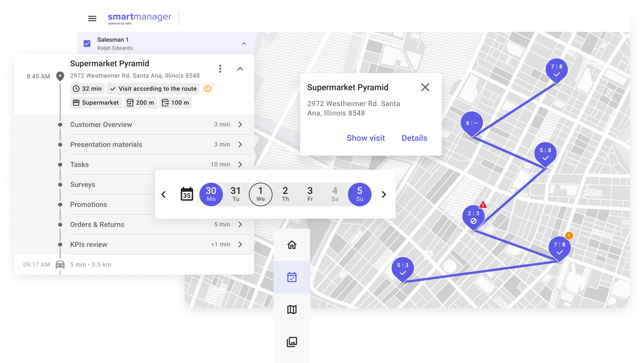
Task: Open the Supermarket Pyramid three-dot menu
Action: [x=220, y=69]
